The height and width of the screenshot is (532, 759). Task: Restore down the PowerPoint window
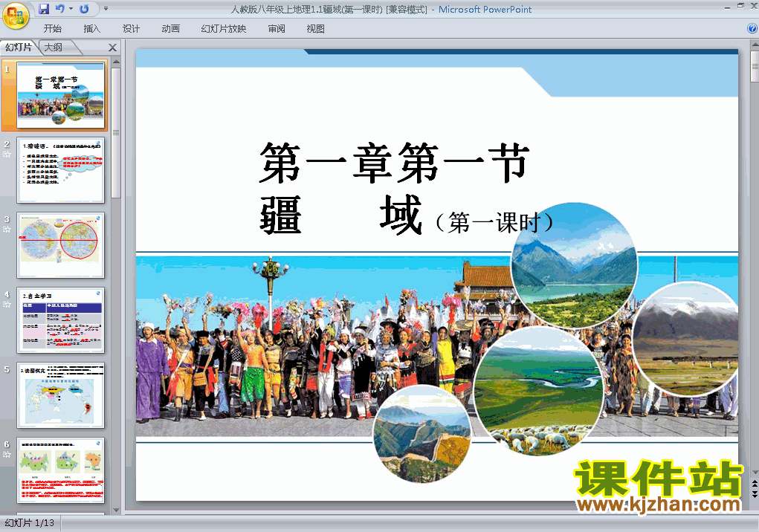pos(740,6)
